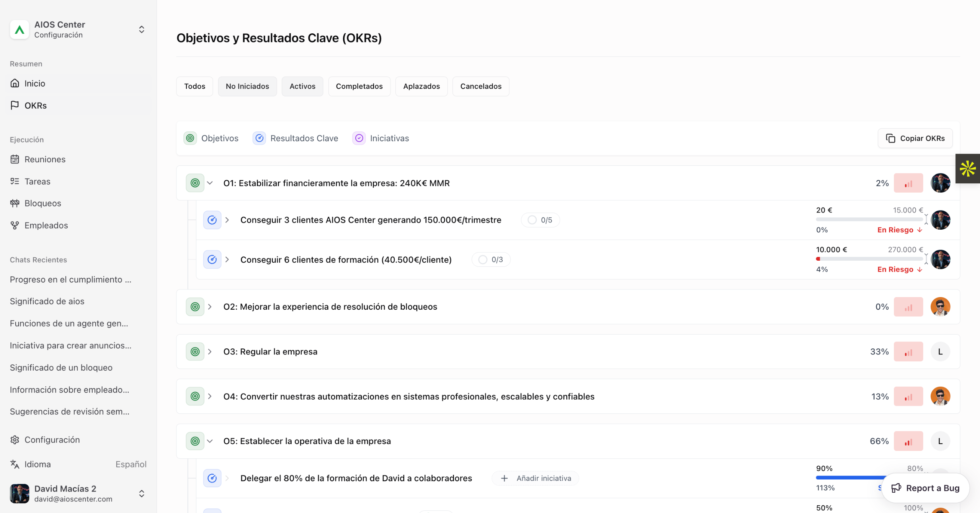Switch to the Completados tab
The height and width of the screenshot is (513, 980).
tap(359, 87)
